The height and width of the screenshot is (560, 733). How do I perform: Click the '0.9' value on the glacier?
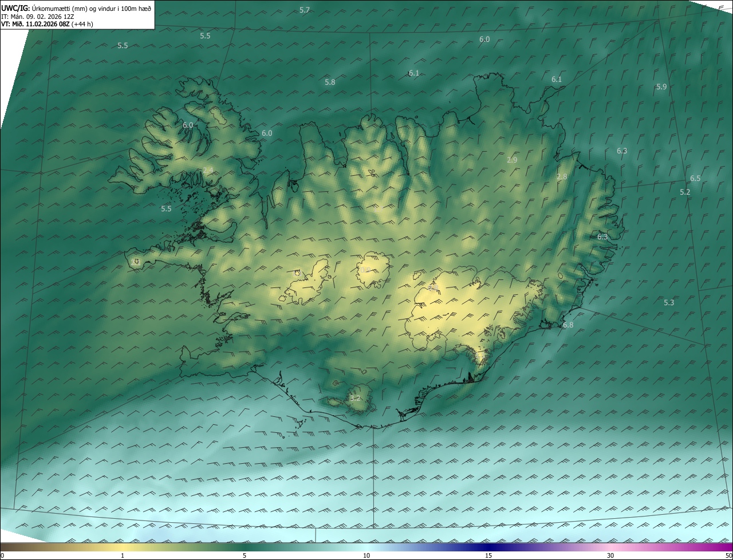tap(364, 270)
